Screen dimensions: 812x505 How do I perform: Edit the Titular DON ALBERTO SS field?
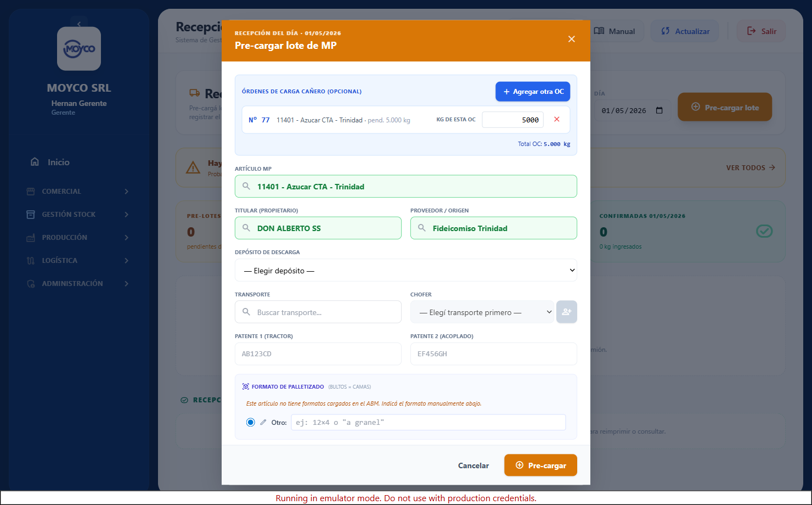click(318, 228)
